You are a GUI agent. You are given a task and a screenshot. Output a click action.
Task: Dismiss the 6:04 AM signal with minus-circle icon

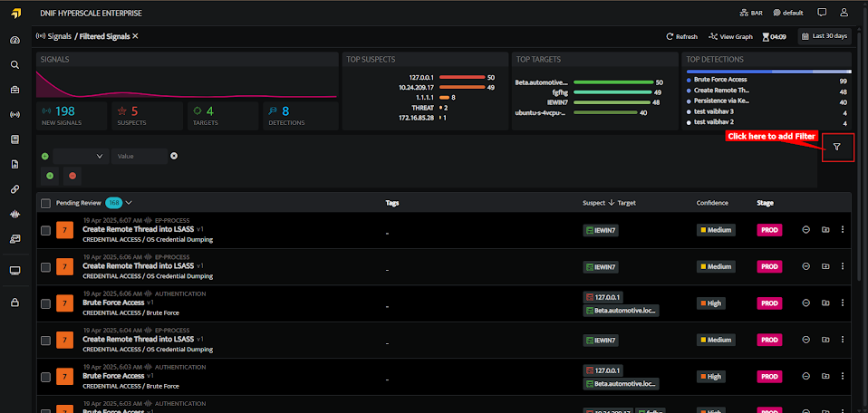(x=806, y=340)
